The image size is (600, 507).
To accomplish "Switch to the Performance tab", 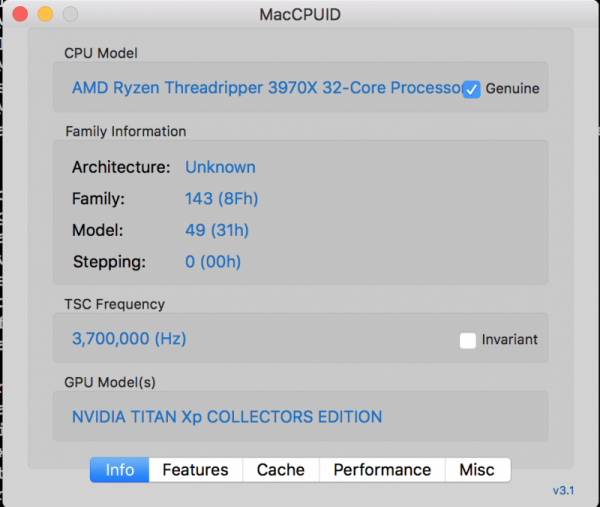I will (382, 470).
